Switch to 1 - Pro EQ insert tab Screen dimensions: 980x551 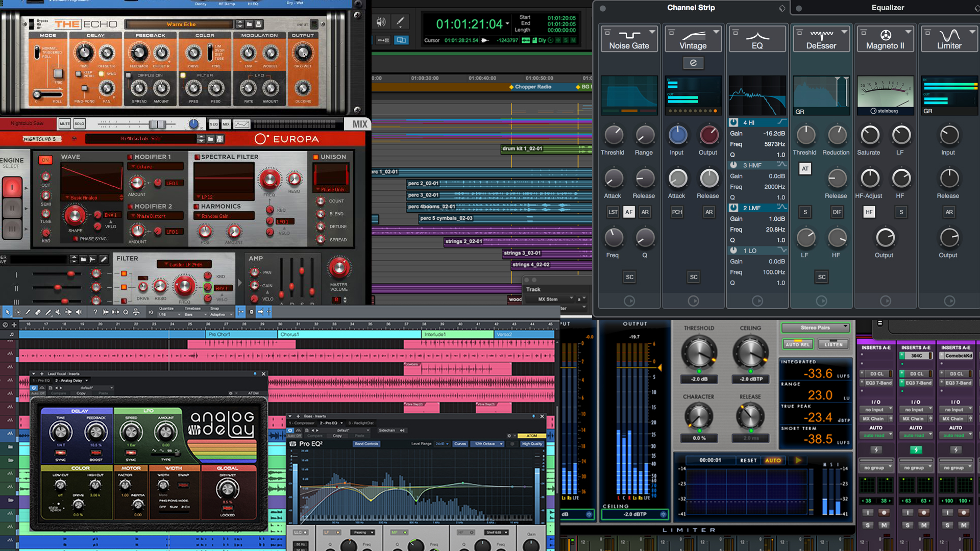coord(41,381)
